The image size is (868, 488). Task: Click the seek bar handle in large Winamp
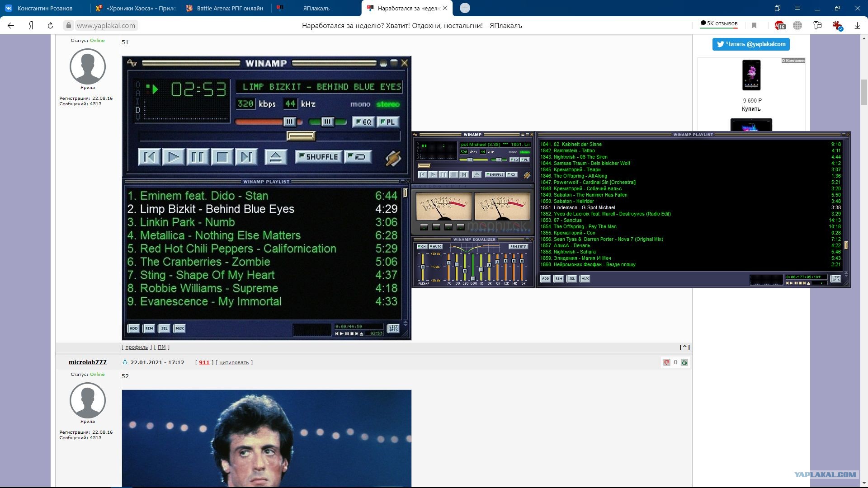click(301, 136)
